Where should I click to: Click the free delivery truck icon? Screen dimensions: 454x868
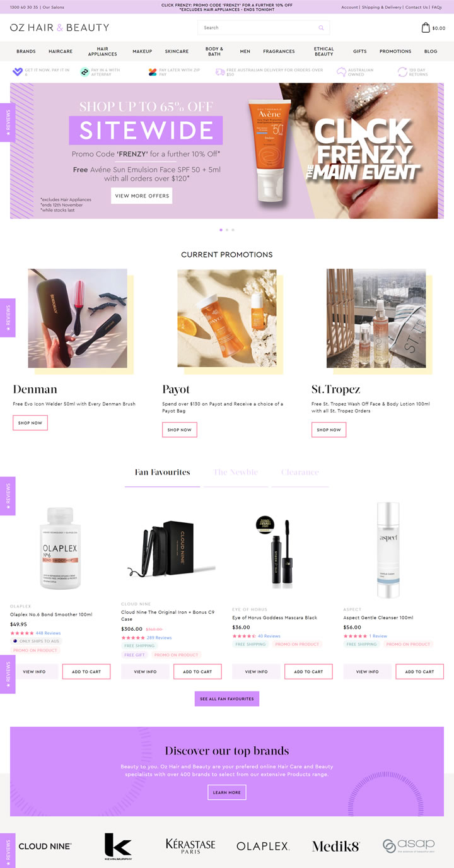pyautogui.click(x=220, y=72)
